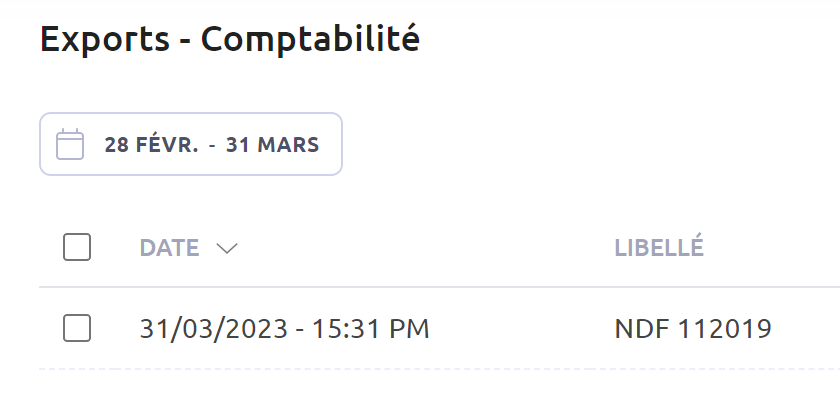Click the empty space between date and libellé cells
The height and width of the screenshot is (395, 840).
coord(522,328)
